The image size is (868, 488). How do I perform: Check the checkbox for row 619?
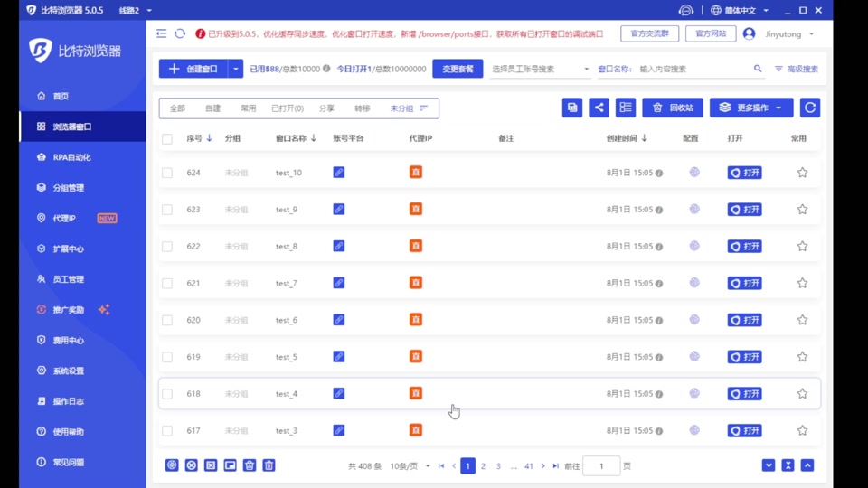click(167, 357)
